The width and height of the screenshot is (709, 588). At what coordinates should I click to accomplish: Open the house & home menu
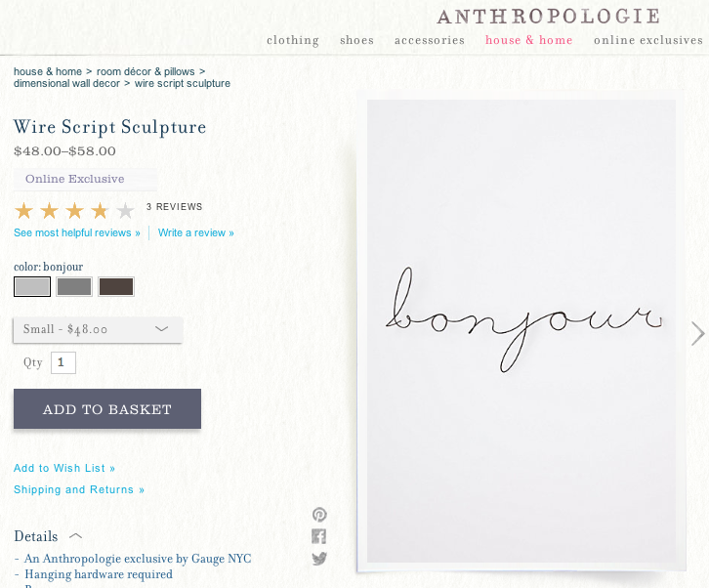click(x=529, y=40)
